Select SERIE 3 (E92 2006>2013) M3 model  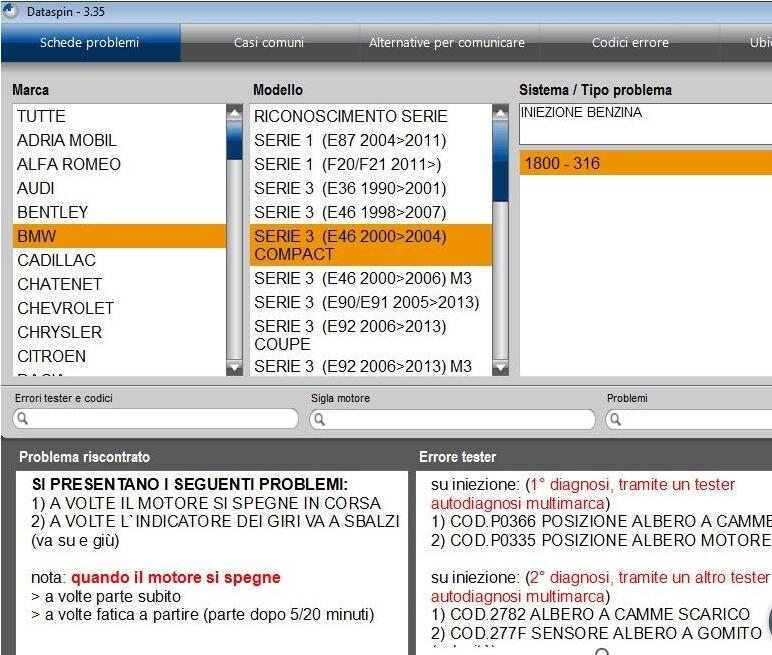click(371, 366)
